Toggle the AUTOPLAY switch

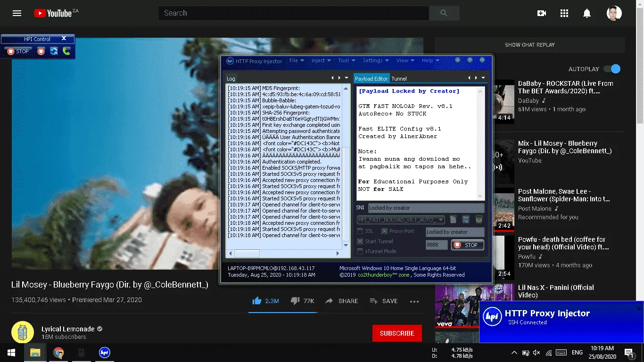click(x=612, y=69)
